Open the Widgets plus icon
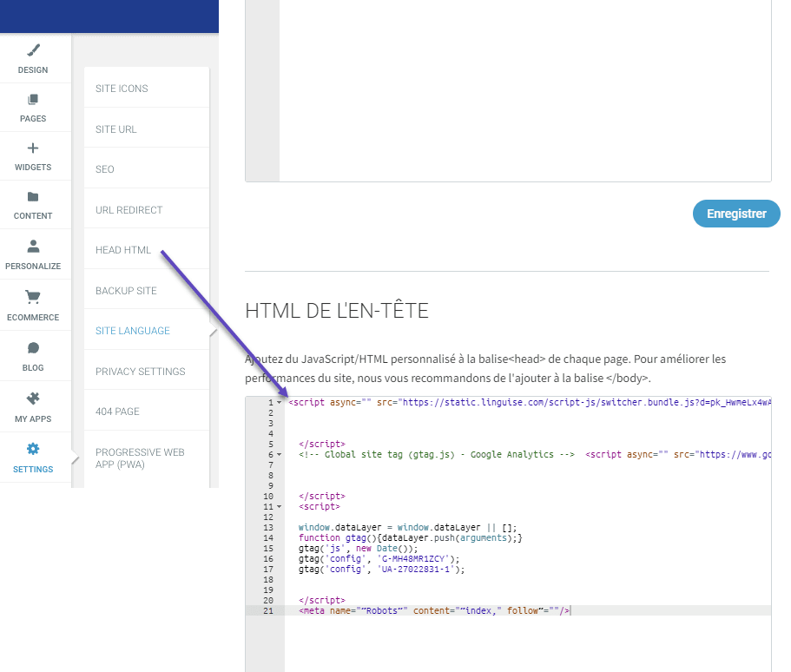Image resolution: width=791 pixels, height=672 pixels. pos(33,148)
